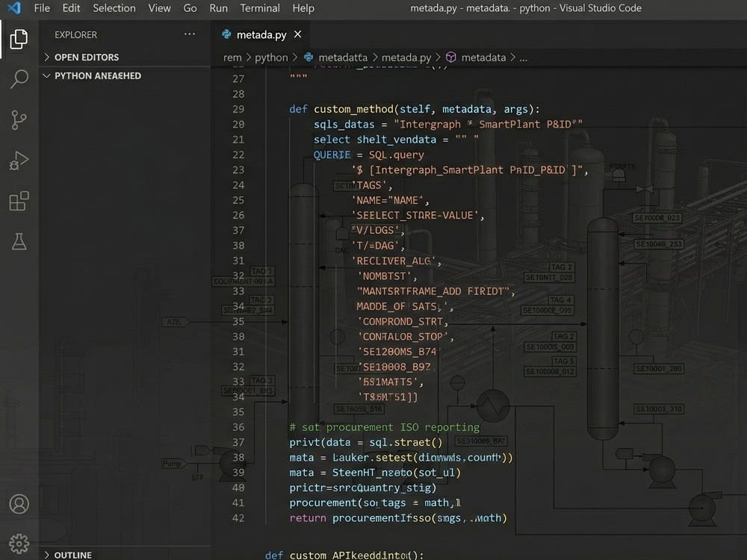Click the 'NOMBTST' string
Image resolution: width=747 pixels, height=560 pixels.
click(x=385, y=276)
